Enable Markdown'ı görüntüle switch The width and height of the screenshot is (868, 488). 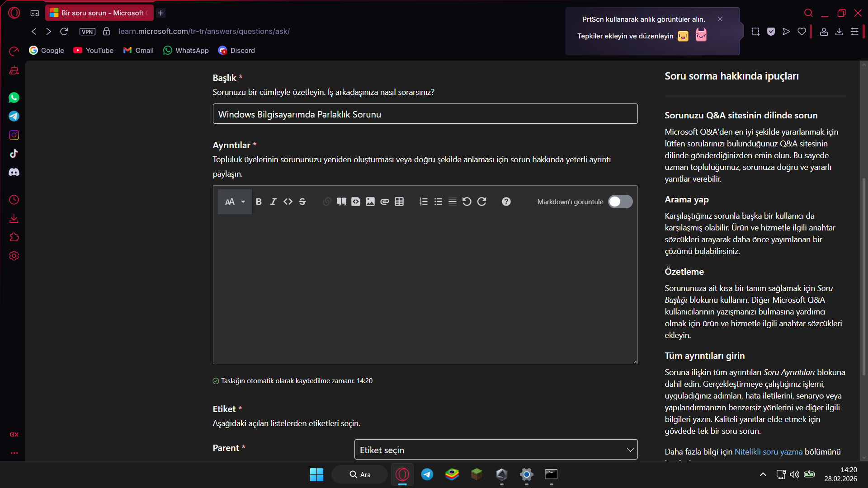pos(620,202)
